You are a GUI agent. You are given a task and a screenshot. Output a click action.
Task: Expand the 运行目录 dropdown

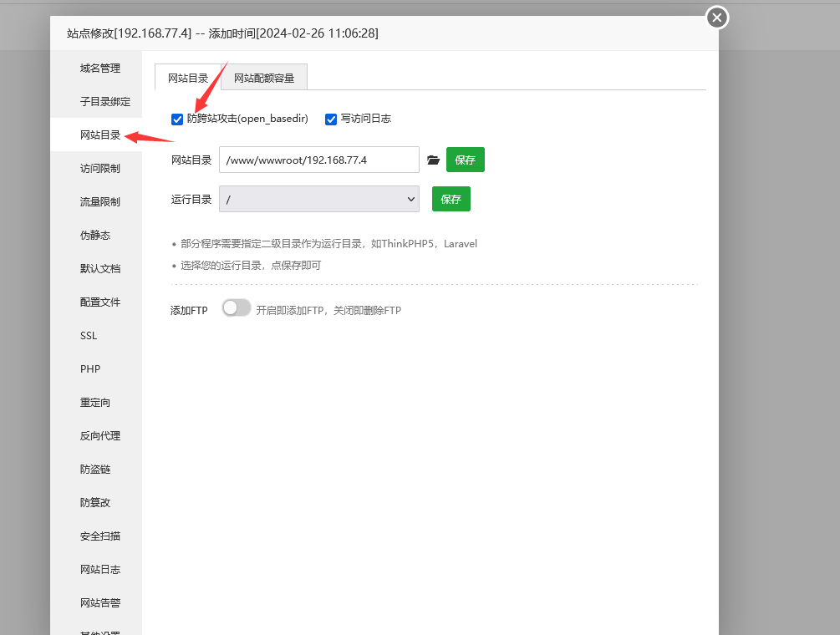coord(319,199)
